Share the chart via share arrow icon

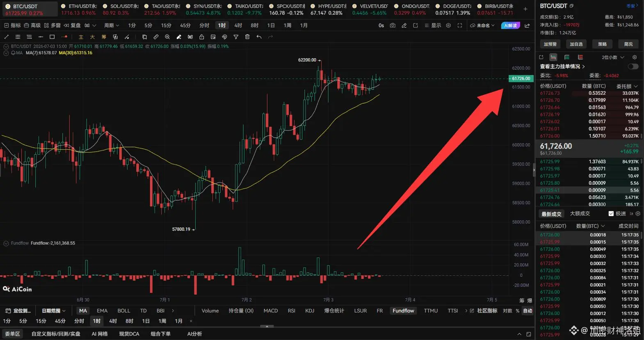[527, 25]
